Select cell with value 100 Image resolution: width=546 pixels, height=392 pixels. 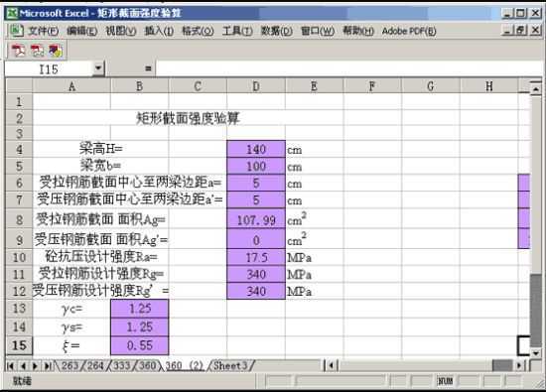pyautogui.click(x=256, y=166)
